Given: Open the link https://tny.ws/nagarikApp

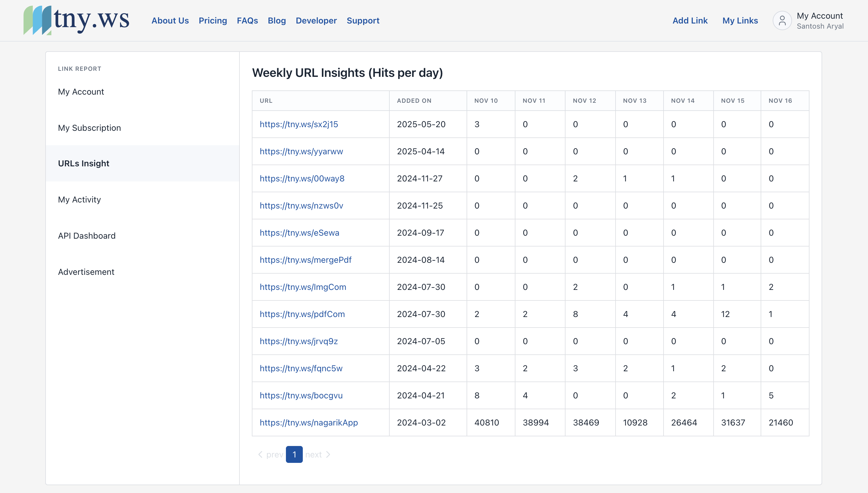Looking at the screenshot, I should click(x=309, y=422).
